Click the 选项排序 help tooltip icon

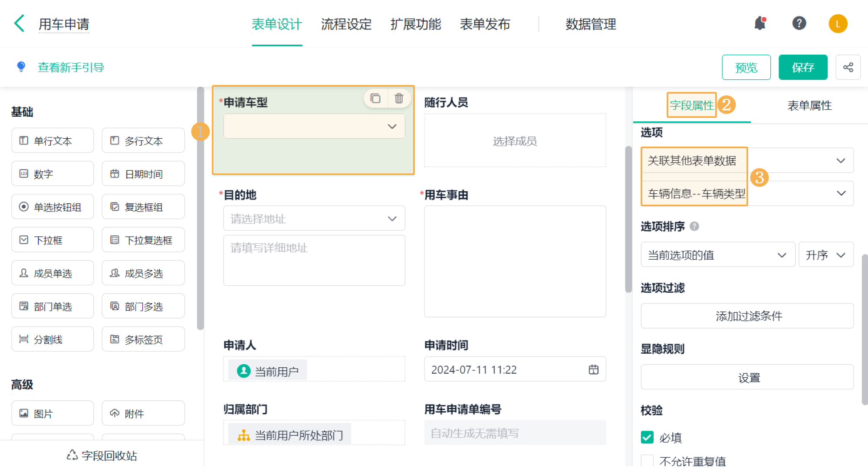694,226
